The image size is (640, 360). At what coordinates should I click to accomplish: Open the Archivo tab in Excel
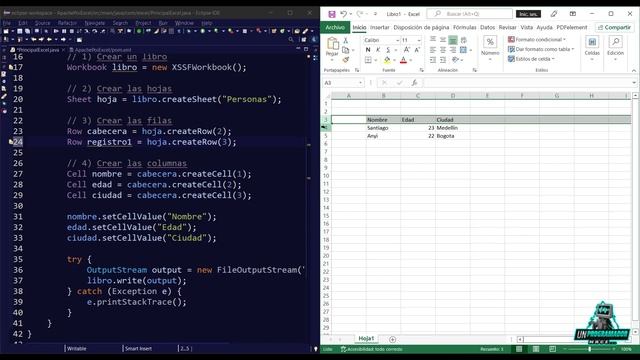pos(335,27)
